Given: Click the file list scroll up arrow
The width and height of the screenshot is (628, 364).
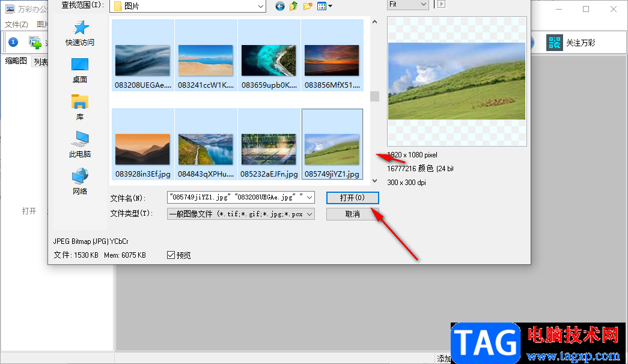Looking at the screenshot, I should (374, 22).
